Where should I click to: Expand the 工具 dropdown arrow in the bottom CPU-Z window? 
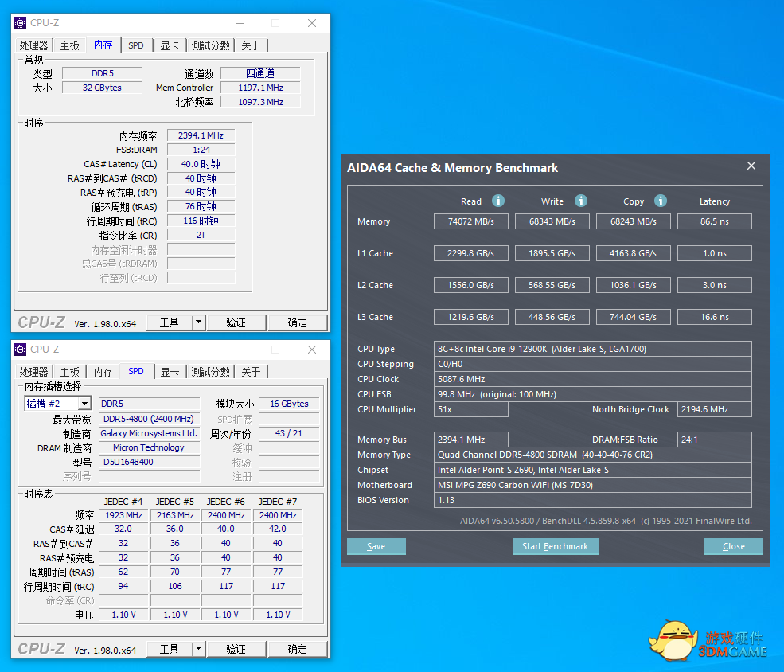click(198, 649)
